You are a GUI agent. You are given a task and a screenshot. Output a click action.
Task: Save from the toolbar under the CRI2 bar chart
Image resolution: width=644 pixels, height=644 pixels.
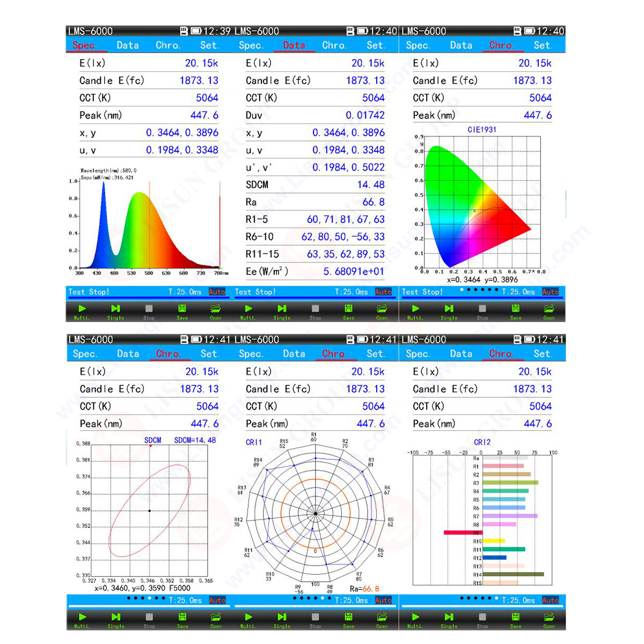(x=515, y=617)
